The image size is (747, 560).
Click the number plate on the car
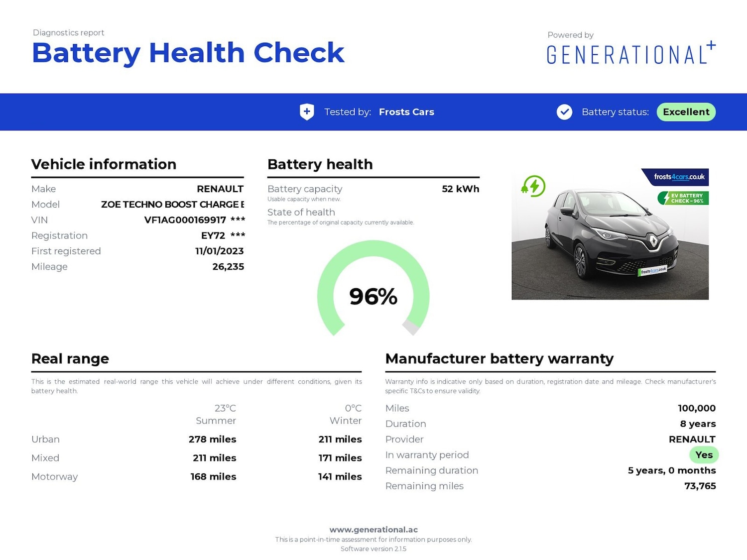(x=653, y=270)
